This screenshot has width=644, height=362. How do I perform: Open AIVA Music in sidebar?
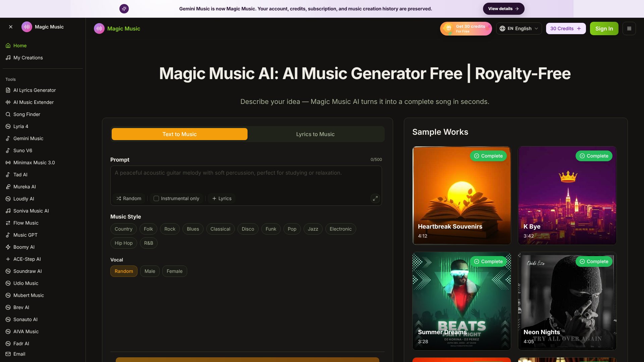tap(43, 331)
